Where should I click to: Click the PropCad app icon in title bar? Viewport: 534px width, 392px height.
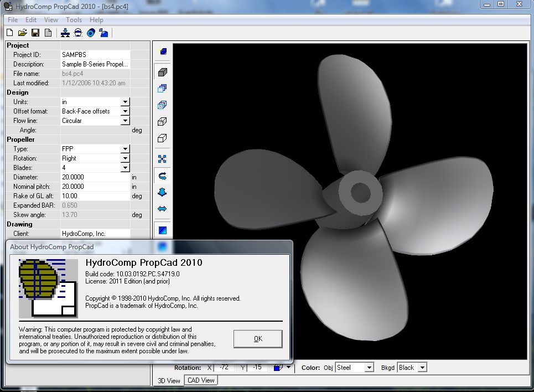[8, 6]
